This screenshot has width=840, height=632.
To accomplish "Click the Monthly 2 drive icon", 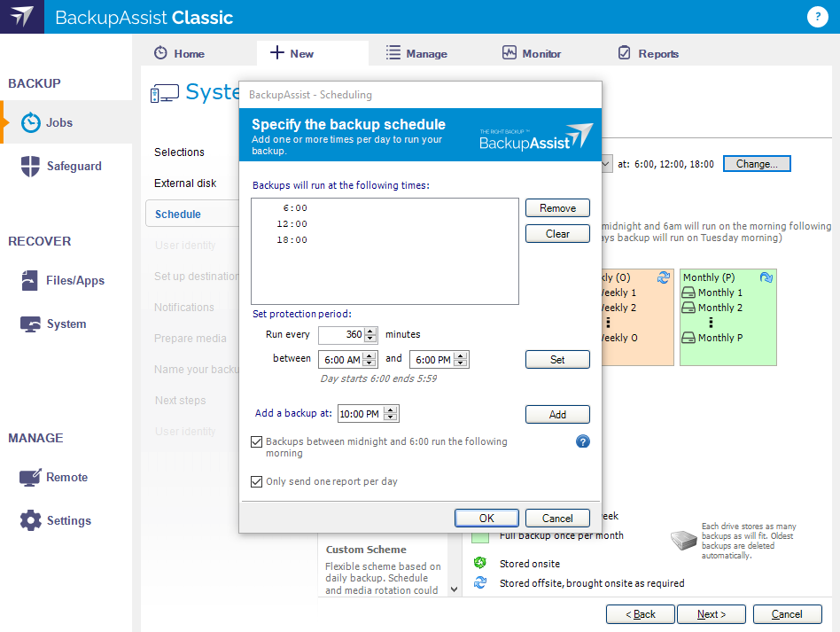I will point(688,308).
